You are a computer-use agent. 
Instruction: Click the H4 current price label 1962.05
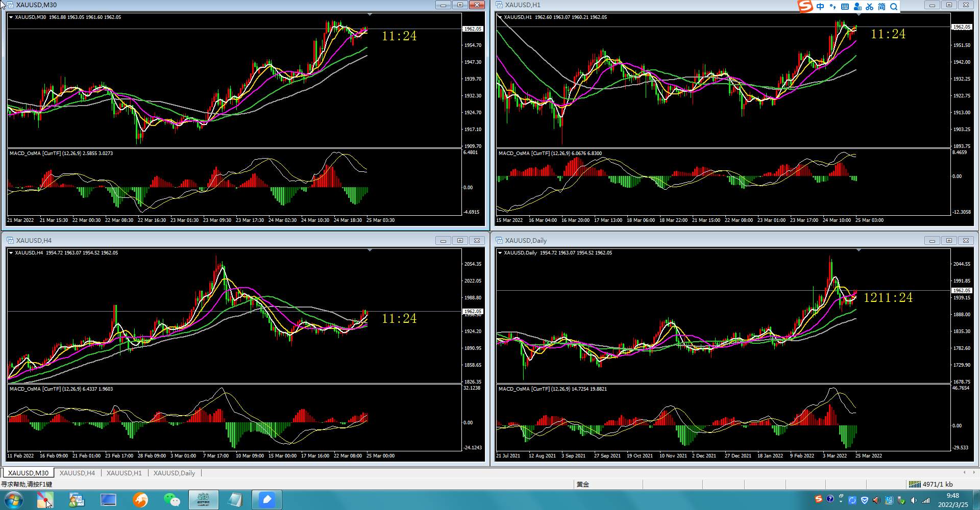tap(473, 312)
